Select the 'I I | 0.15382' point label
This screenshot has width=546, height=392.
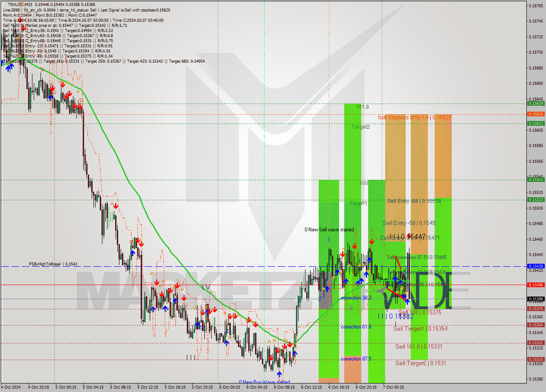[395, 316]
